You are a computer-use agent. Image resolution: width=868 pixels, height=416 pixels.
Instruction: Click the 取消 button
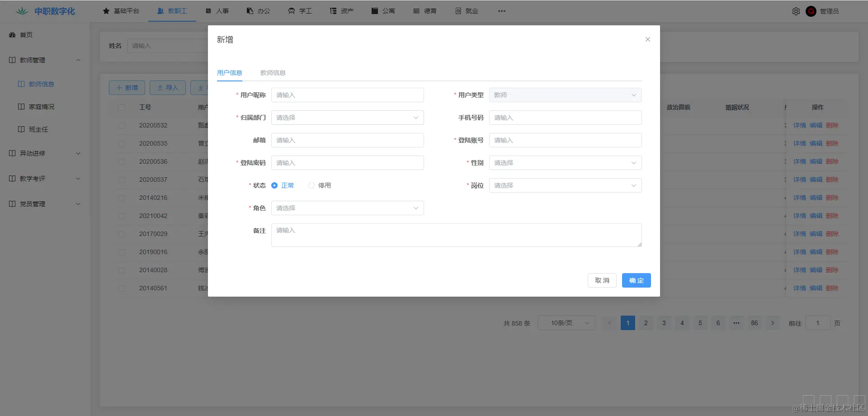[x=602, y=280]
